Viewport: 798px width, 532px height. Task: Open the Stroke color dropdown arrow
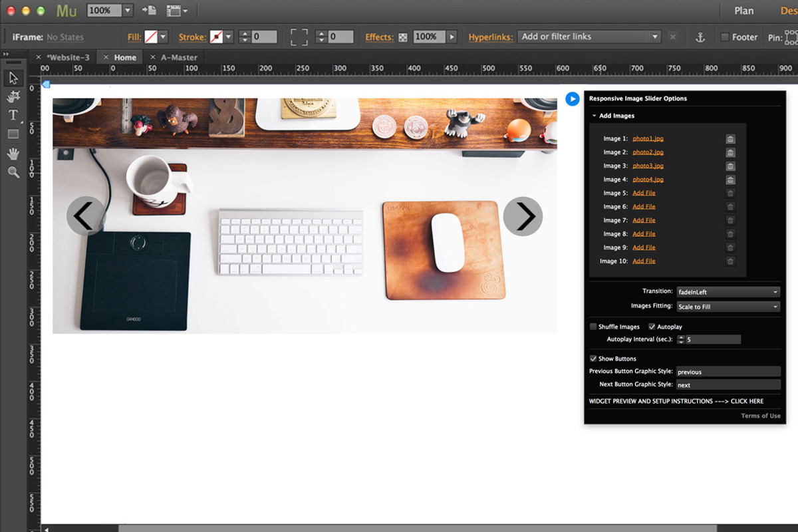click(229, 37)
